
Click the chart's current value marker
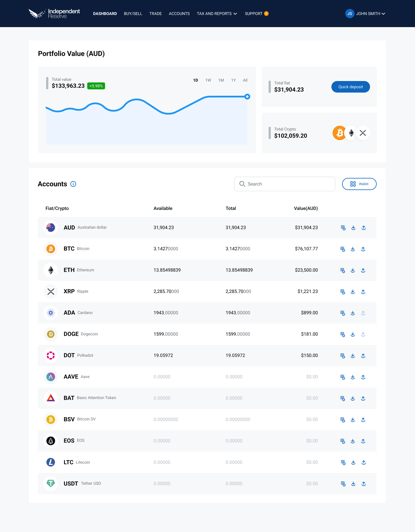[x=247, y=97]
